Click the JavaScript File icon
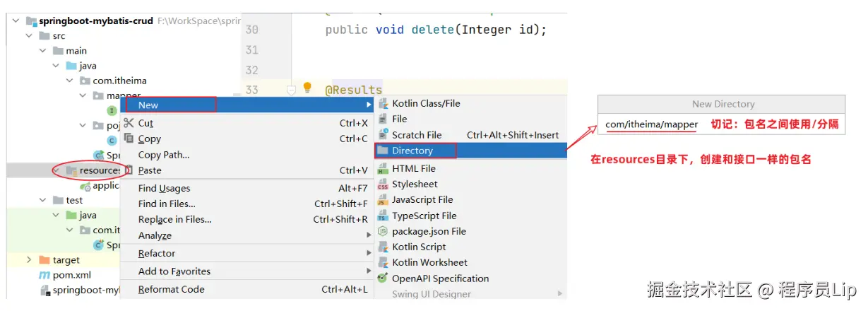The image size is (868, 311). (383, 200)
